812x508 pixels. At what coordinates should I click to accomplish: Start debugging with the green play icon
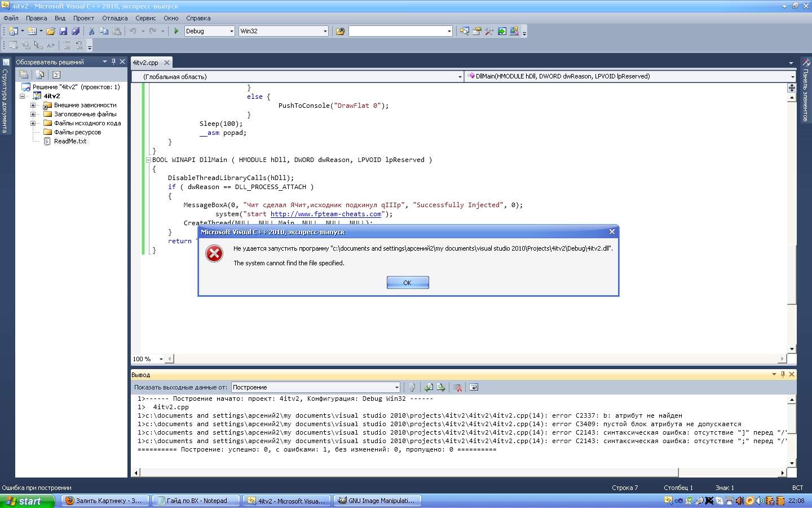pyautogui.click(x=176, y=31)
